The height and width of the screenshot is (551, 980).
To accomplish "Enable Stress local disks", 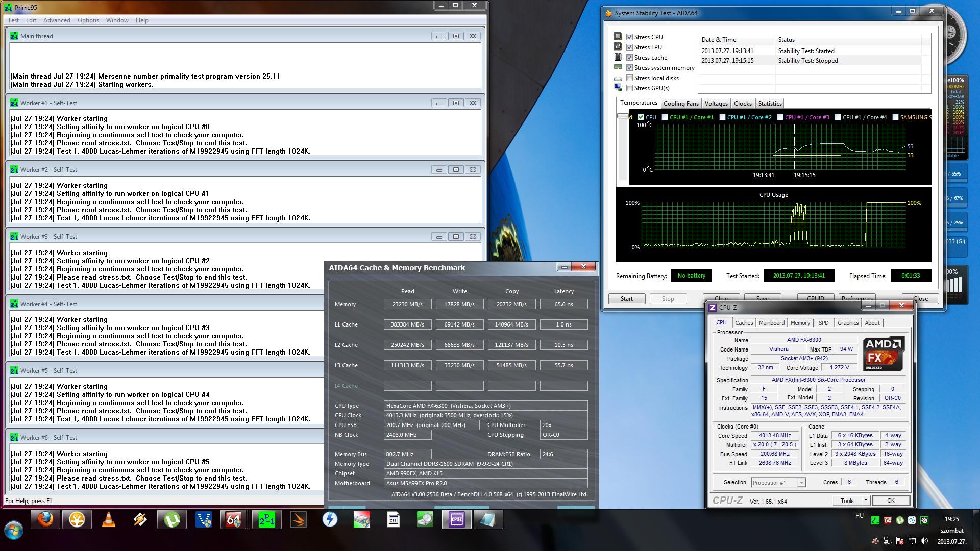I will (630, 78).
